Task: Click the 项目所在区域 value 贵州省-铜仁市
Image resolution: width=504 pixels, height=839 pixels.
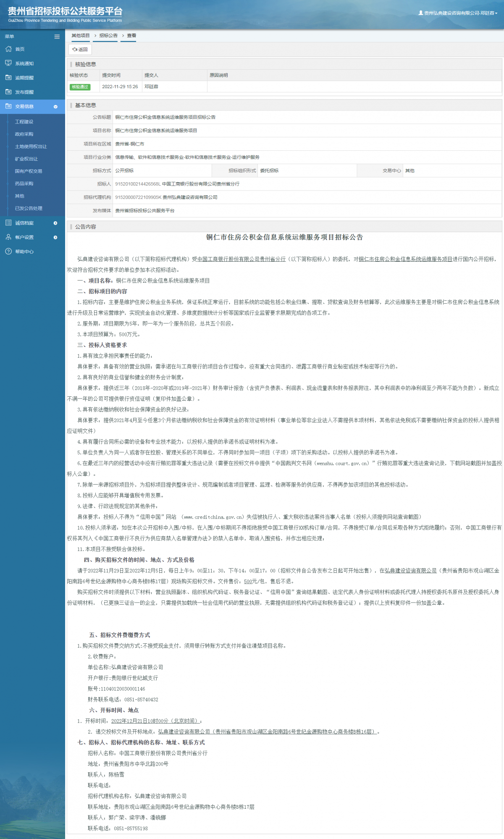Action: pyautogui.click(x=129, y=144)
